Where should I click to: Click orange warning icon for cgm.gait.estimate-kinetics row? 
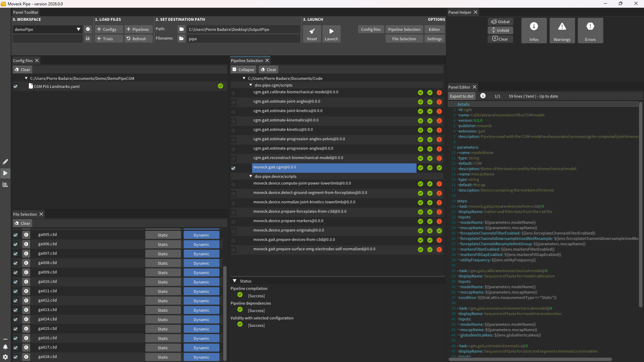[x=439, y=130]
